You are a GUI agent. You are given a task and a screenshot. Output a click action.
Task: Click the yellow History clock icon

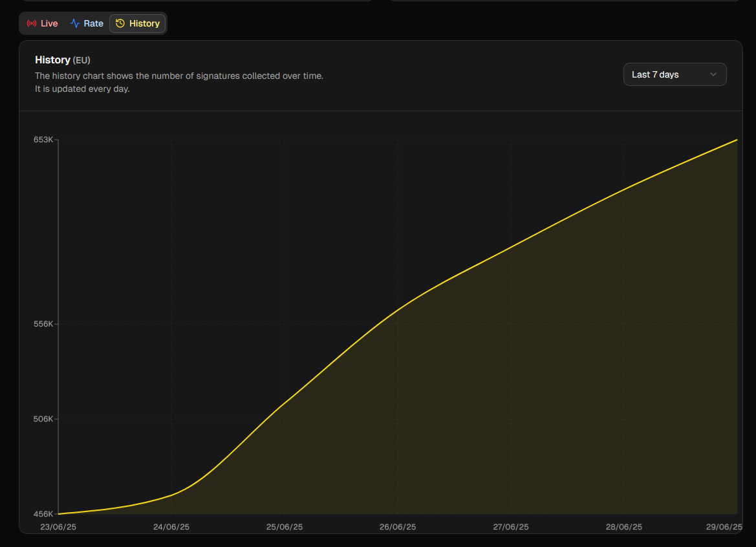pos(120,23)
